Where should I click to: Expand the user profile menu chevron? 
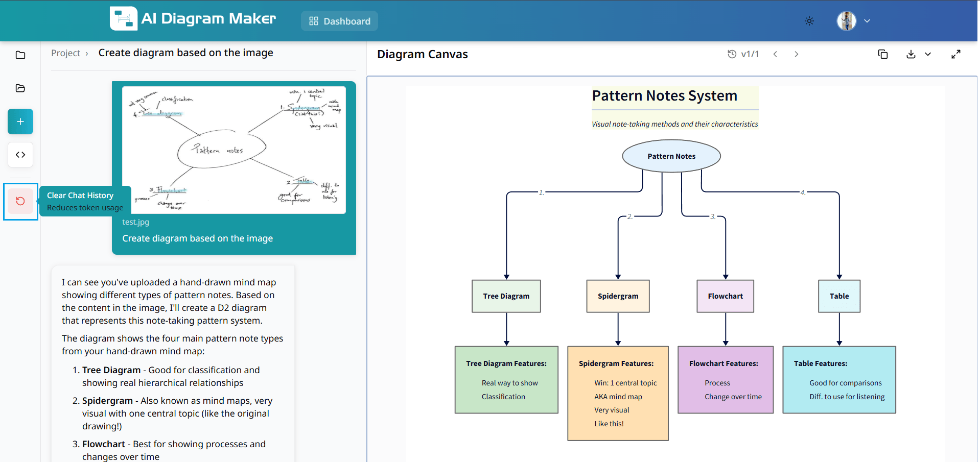point(867,21)
